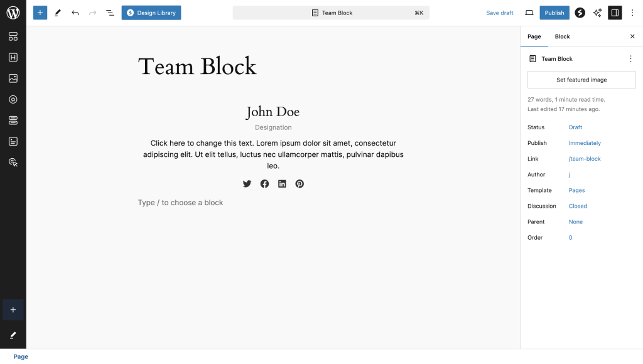Open the desktop preview monitor icon

(528, 13)
